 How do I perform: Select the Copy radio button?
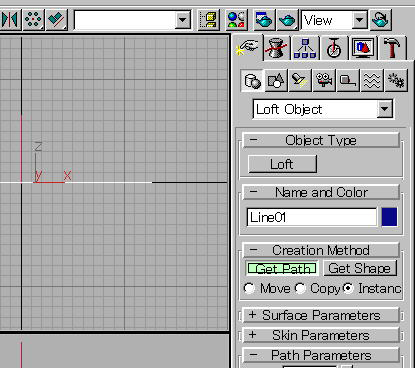tap(300, 288)
